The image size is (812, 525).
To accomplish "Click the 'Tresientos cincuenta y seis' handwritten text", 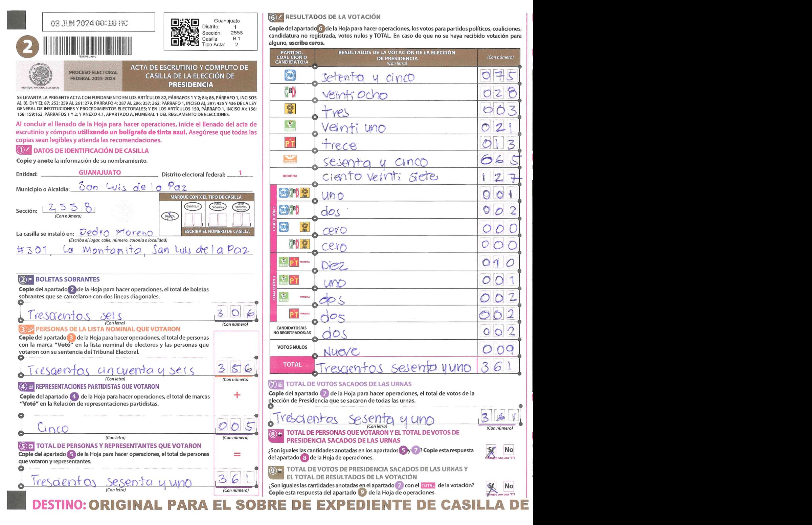I will click(x=111, y=370).
